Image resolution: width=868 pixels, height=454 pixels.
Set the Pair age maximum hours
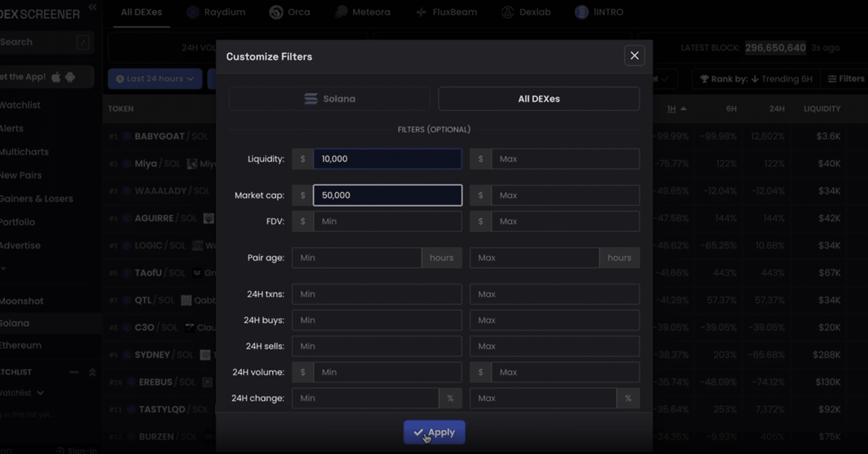(x=535, y=257)
